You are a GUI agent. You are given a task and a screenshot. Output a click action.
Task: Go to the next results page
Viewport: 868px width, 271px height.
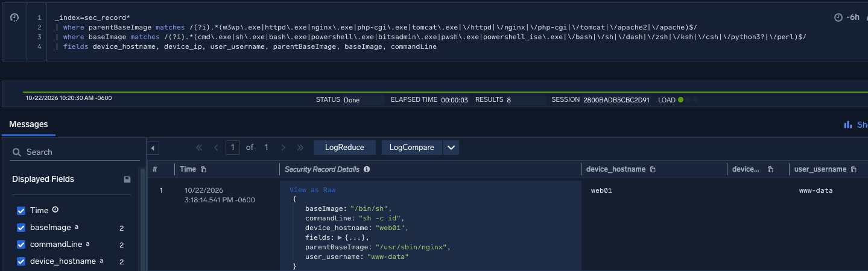[284, 148]
